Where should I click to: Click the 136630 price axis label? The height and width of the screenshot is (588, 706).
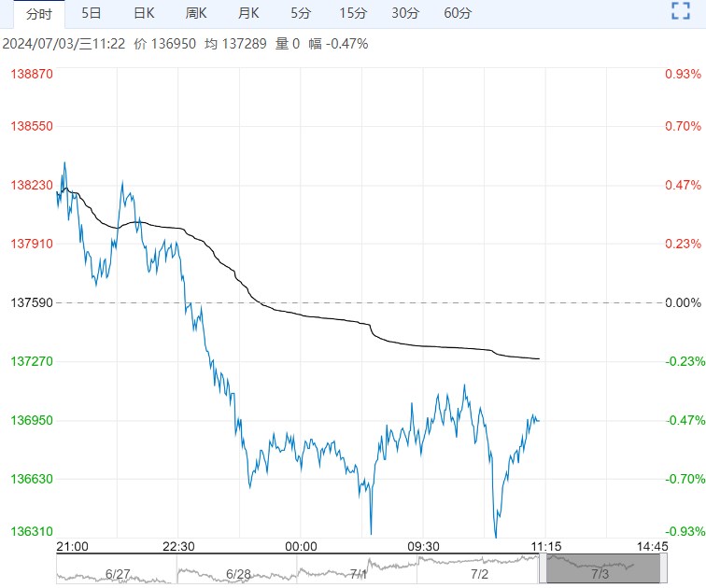click(32, 479)
